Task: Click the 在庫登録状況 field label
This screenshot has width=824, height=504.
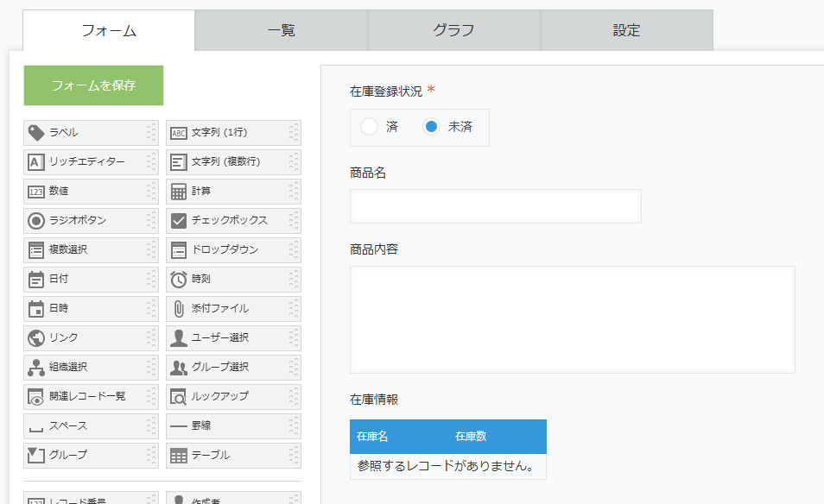Action: 386,91
